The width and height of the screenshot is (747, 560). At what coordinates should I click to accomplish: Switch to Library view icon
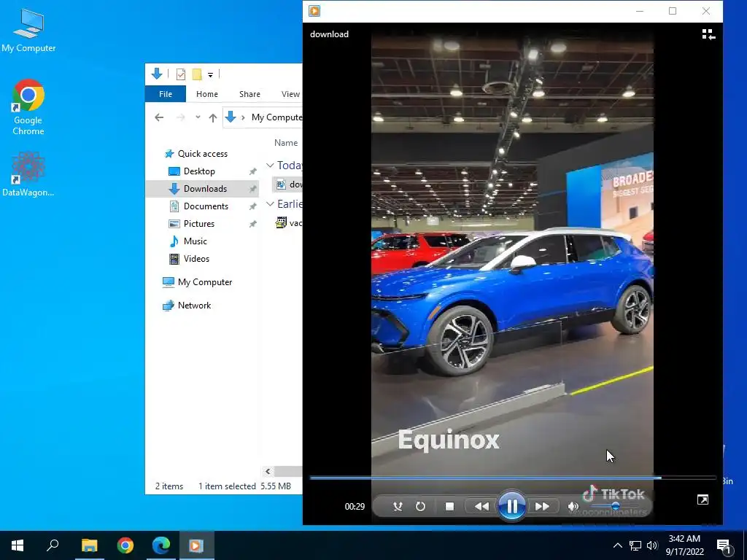[x=708, y=34]
